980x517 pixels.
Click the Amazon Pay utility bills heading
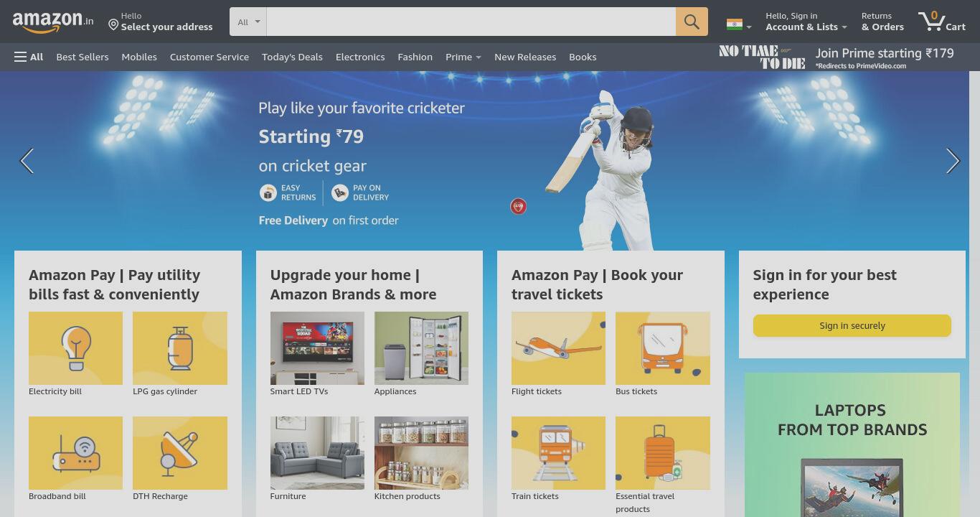click(115, 284)
